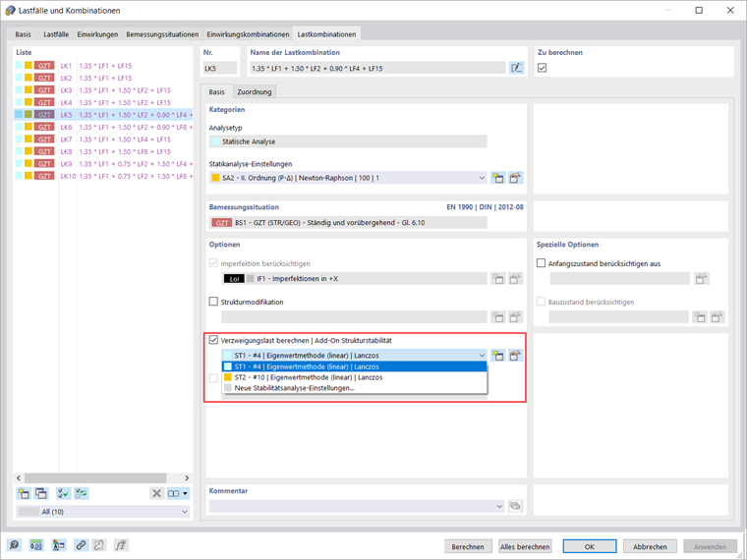Uncheck Verzweigungslast berechnen checkbox
The image size is (747, 560).
pos(213,340)
